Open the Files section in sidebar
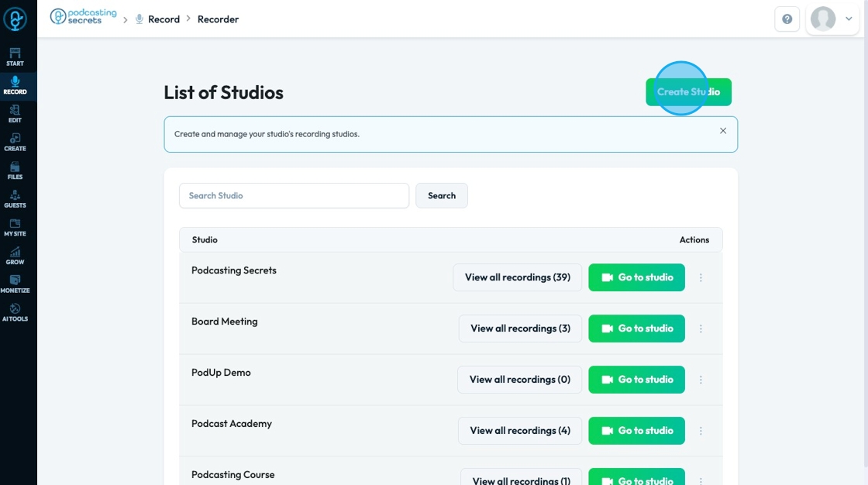Image resolution: width=868 pixels, height=485 pixels. [15, 170]
